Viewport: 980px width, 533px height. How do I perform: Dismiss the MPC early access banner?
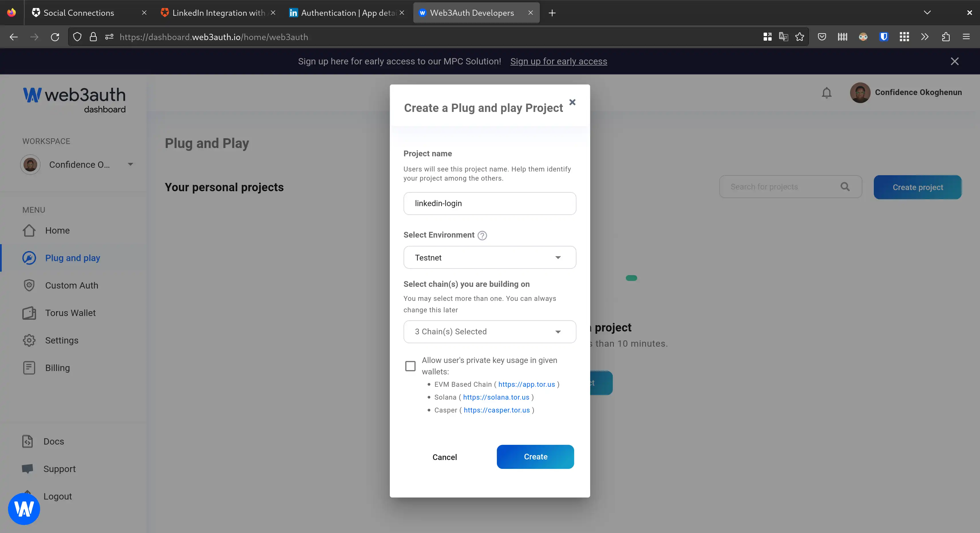[954, 61]
